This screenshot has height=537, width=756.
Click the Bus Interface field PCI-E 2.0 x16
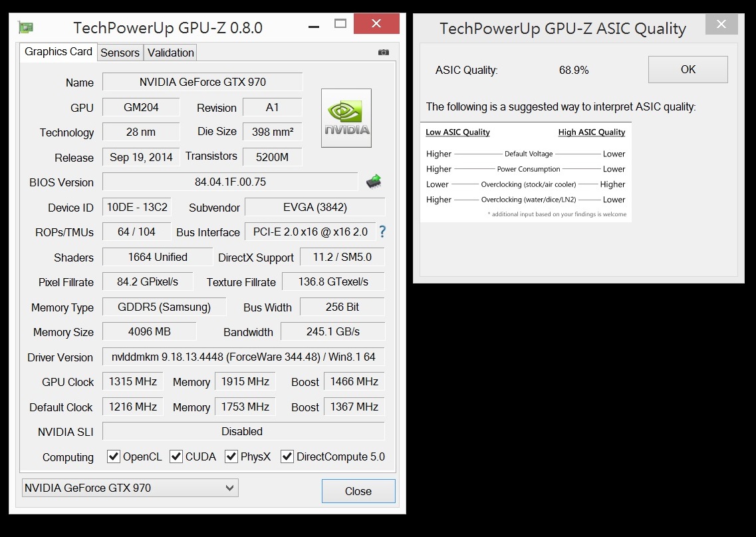(310, 232)
